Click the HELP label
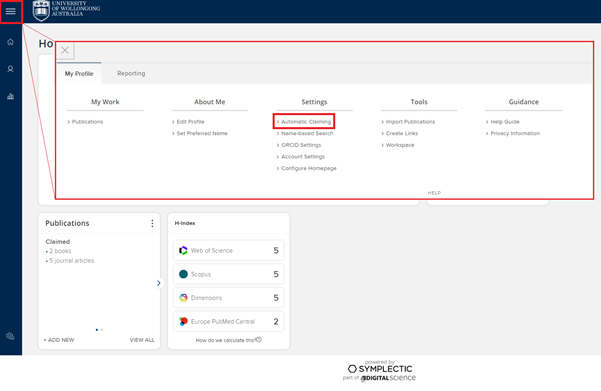Viewport: 601px width, 391px height. pyautogui.click(x=434, y=193)
